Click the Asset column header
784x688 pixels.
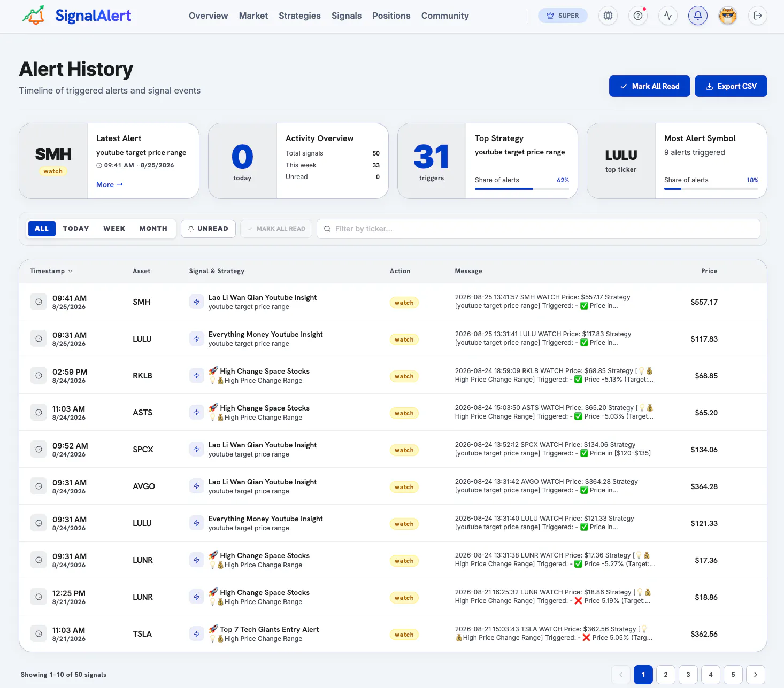(x=142, y=271)
